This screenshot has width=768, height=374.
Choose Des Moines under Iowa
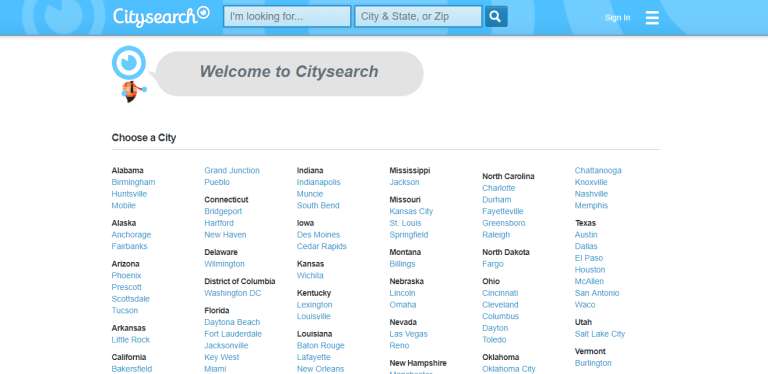point(318,235)
